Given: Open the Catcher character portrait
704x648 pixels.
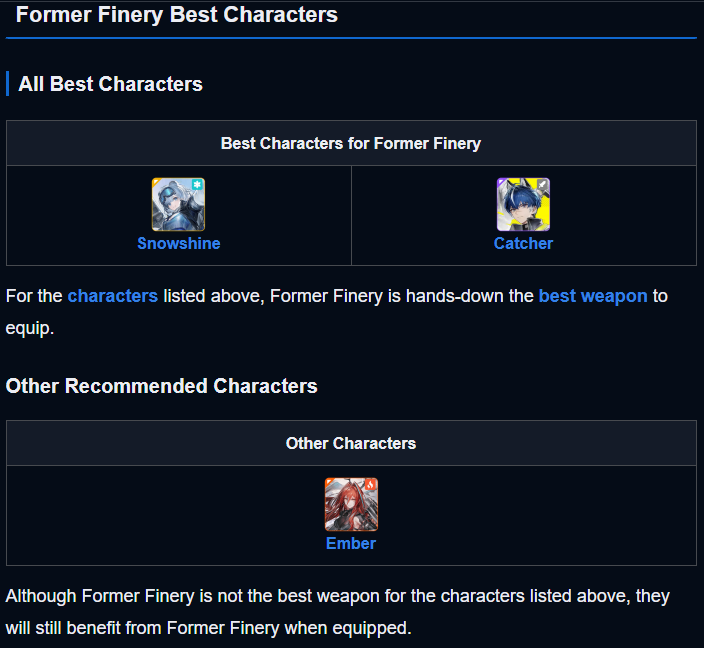Looking at the screenshot, I should (523, 204).
